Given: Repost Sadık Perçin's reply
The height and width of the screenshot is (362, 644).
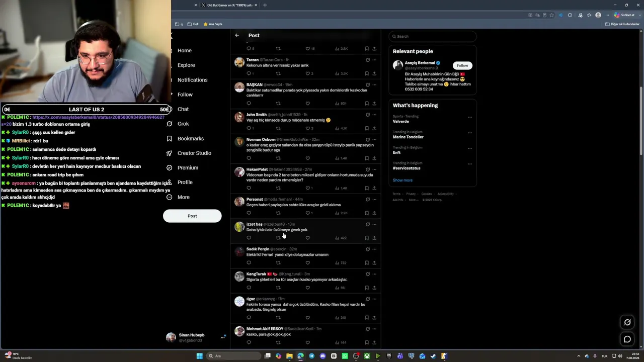Looking at the screenshot, I should click(x=278, y=263).
